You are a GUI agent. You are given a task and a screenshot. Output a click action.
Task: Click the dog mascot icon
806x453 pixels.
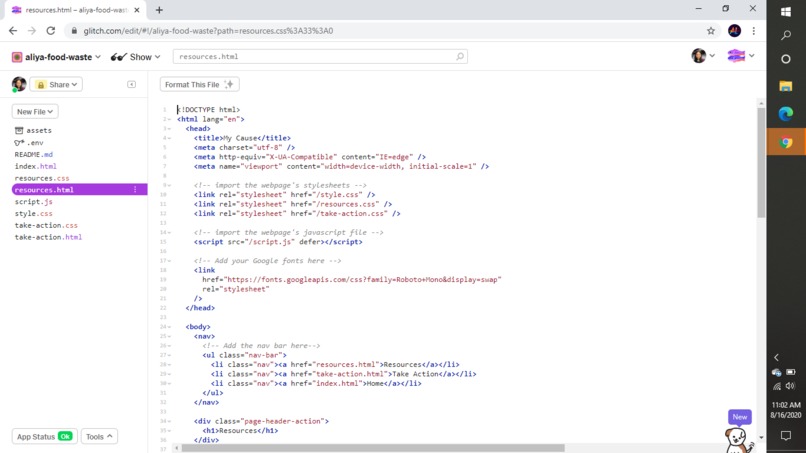coord(738,441)
